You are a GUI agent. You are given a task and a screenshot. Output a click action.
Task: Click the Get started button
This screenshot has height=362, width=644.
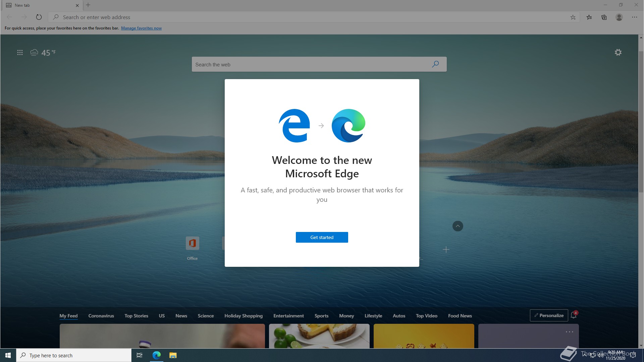(x=322, y=237)
